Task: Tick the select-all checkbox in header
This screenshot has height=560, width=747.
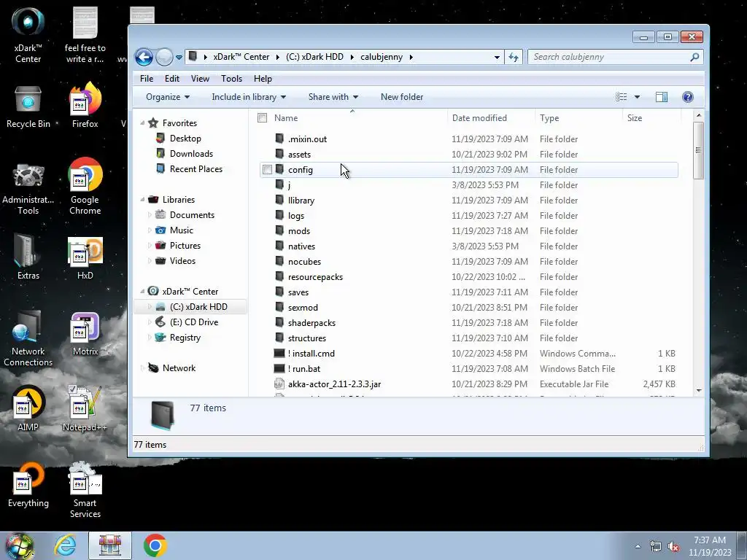Action: 262,117
